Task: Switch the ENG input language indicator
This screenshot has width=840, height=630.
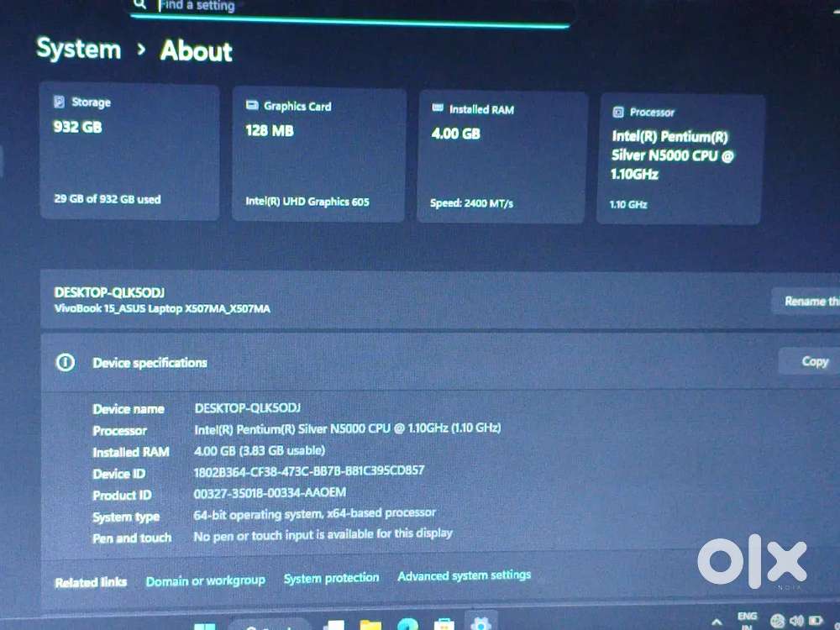Action: pyautogui.click(x=747, y=620)
